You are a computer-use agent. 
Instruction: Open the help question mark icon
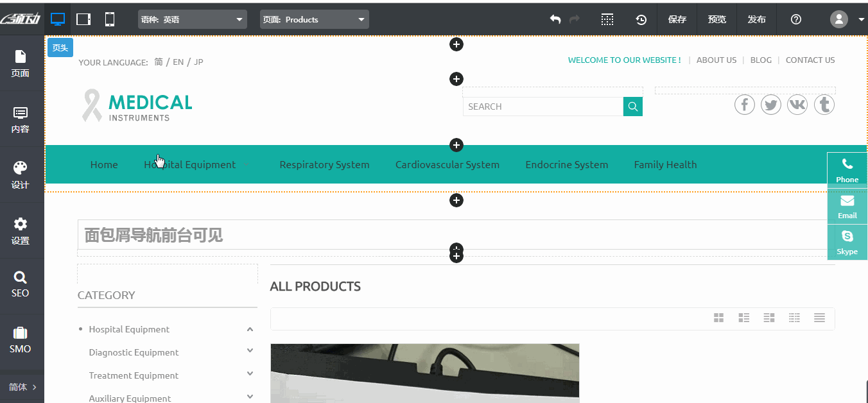[x=796, y=19]
